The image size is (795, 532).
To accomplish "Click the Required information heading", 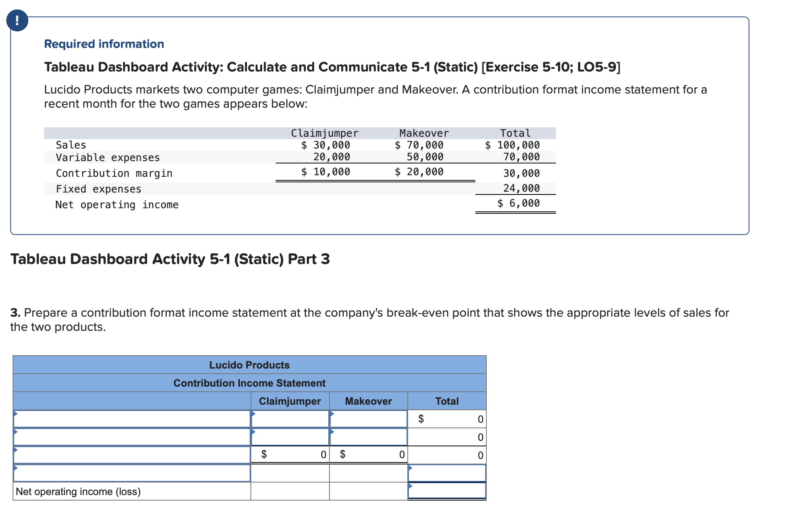I will tap(103, 44).
